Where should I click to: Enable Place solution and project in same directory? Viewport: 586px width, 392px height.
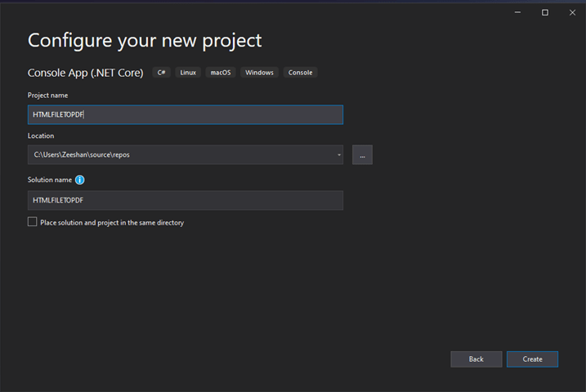32,222
